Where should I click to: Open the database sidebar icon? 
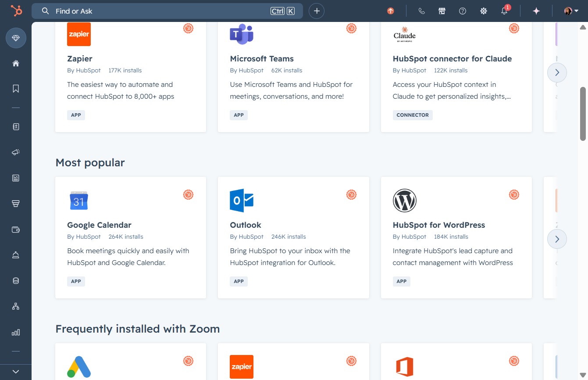click(x=16, y=281)
